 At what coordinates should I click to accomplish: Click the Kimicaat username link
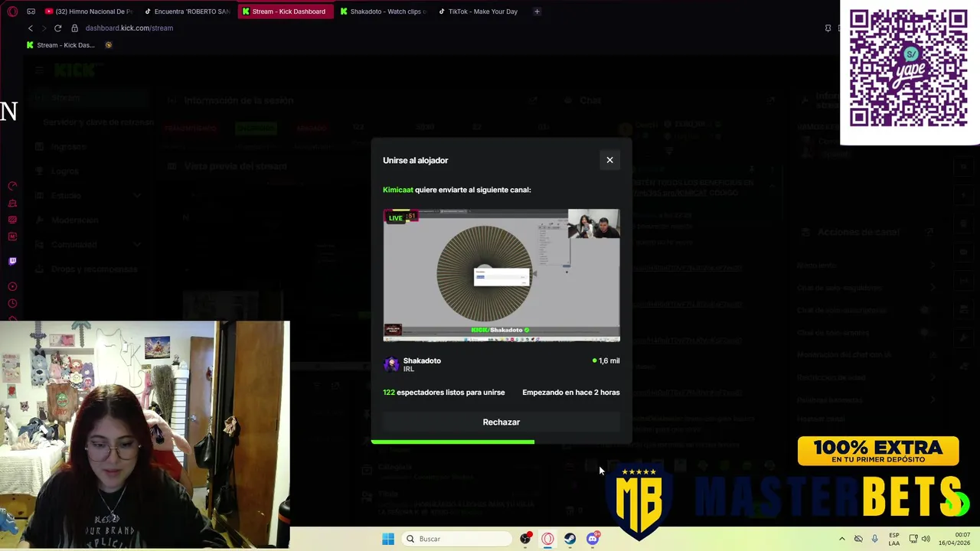click(x=398, y=190)
